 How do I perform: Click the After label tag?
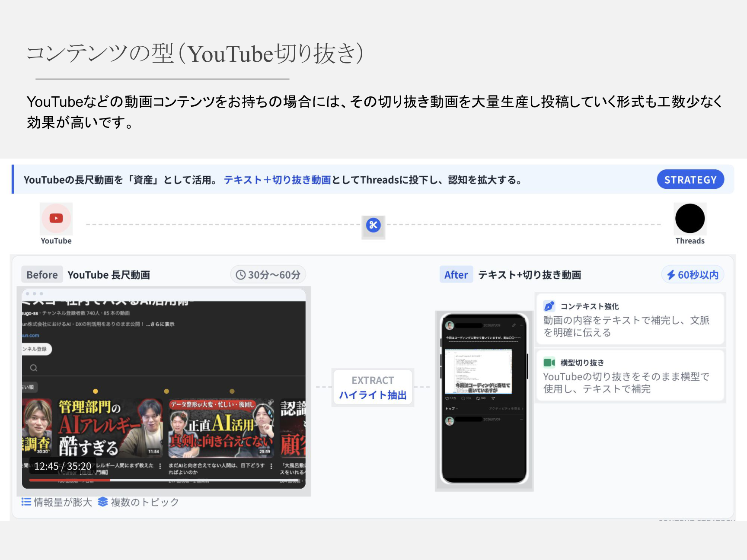(456, 275)
